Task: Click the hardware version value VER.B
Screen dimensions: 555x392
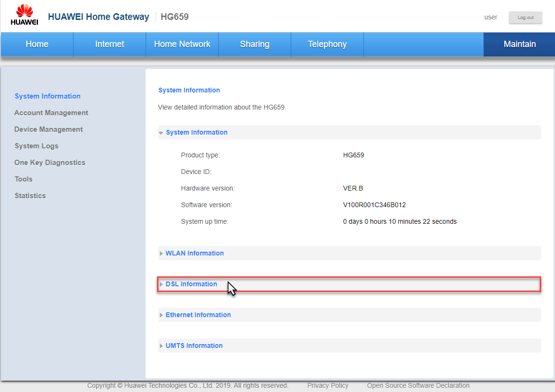Action: pyautogui.click(x=353, y=188)
